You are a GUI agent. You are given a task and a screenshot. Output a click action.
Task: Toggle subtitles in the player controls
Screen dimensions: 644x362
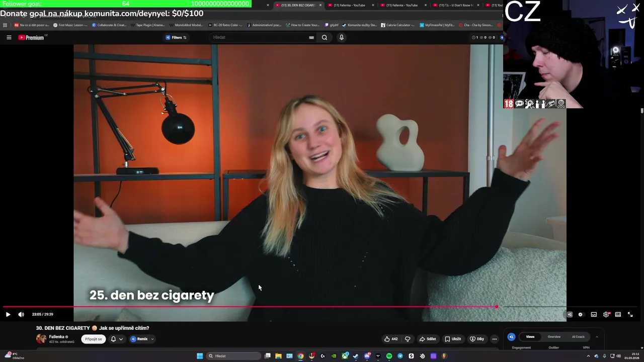(594, 314)
